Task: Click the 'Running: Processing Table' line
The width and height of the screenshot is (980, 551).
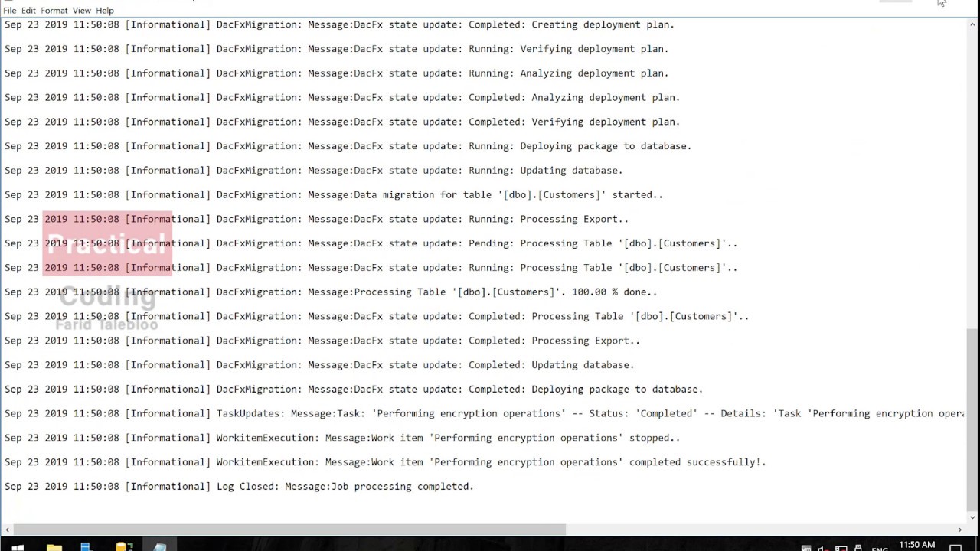Action: tap(371, 268)
